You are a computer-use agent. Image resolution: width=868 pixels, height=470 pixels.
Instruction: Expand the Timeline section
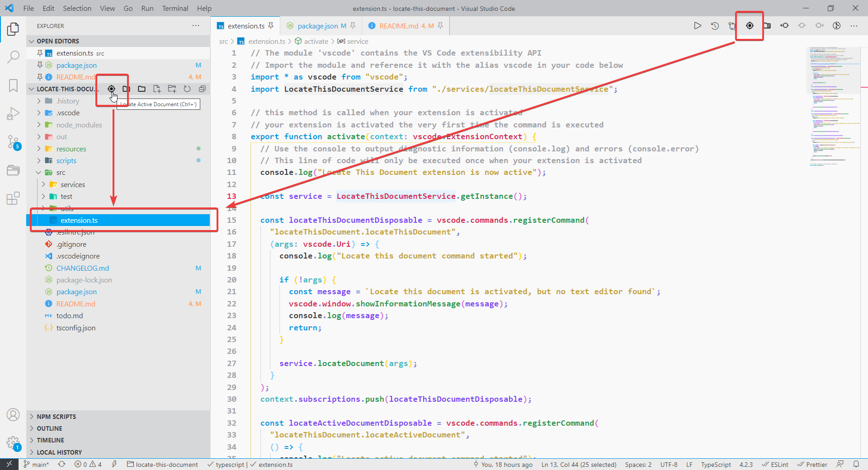(x=118, y=440)
